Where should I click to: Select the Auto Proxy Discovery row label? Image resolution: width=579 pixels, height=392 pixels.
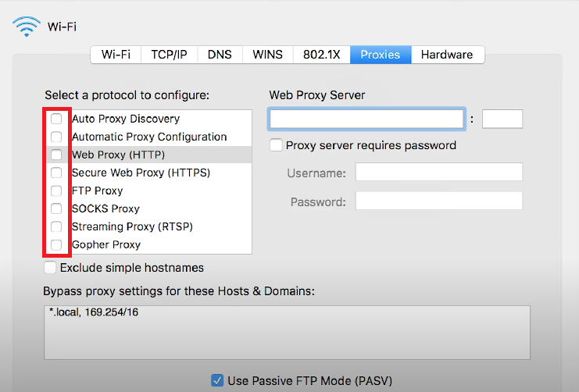126,119
